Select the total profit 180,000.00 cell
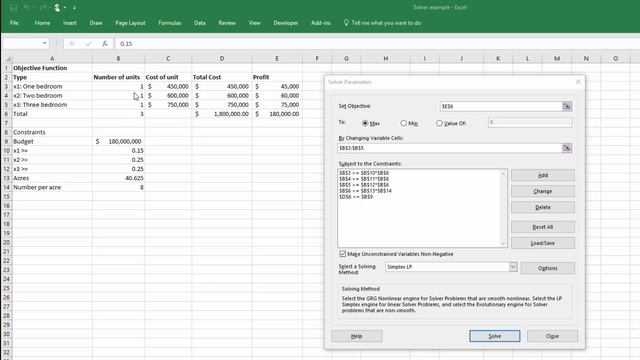The image size is (640, 360). 277,114
